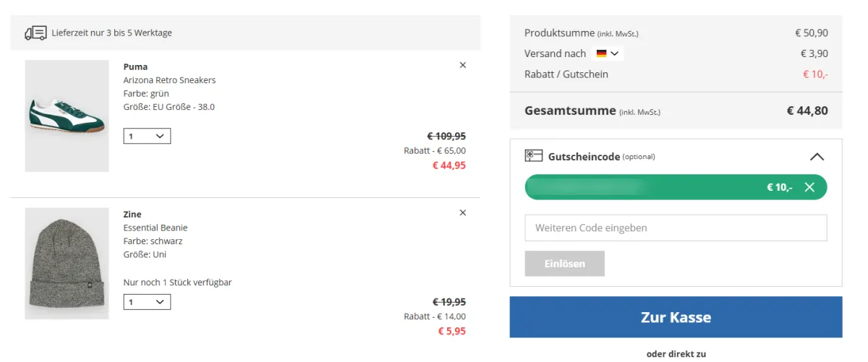The image size is (868, 362).
Task: Open quantity dropdown for Zine beanie
Action: pos(147,302)
